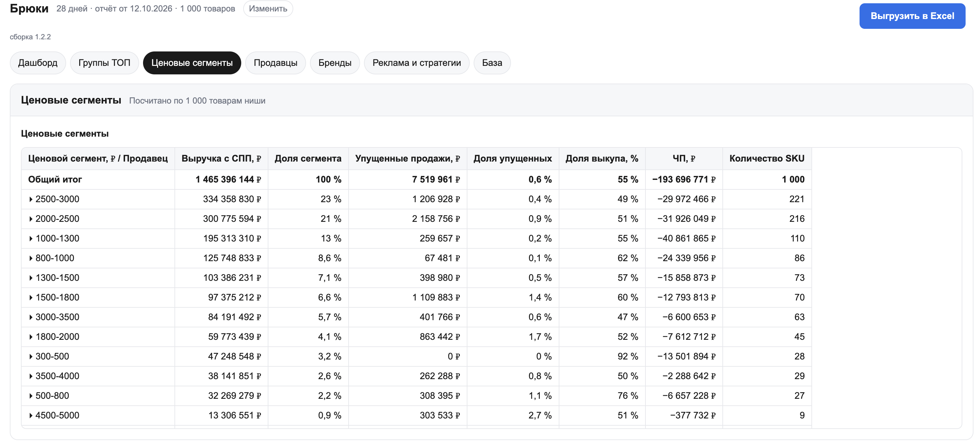Viewport: 980px width, 445px height.
Task: Click the Количество SKU column header
Action: point(767,159)
